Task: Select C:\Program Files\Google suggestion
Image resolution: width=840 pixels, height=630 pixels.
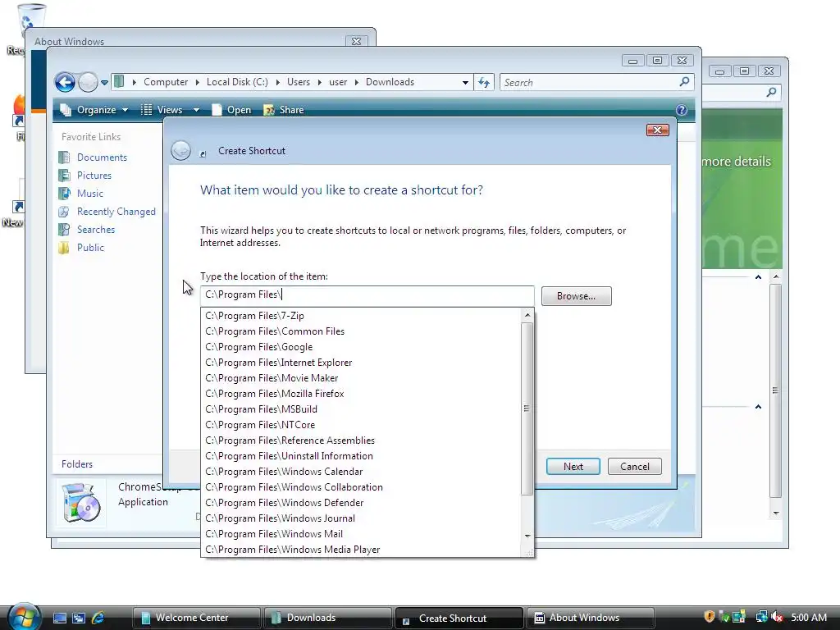Action: [x=361, y=347]
